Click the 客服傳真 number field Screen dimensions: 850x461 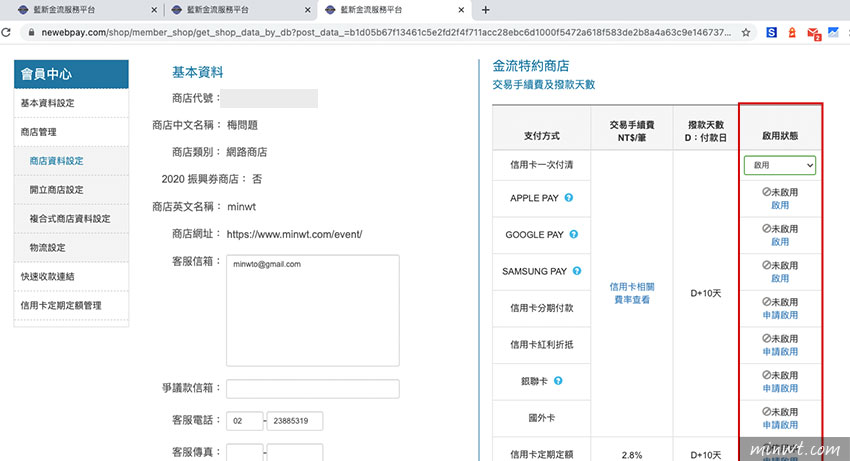[295, 452]
